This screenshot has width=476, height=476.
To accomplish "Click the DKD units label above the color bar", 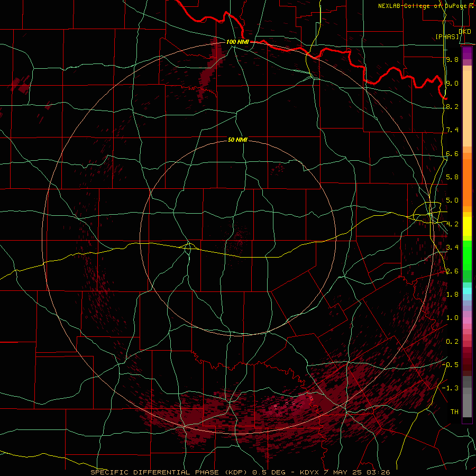I will [465, 31].
